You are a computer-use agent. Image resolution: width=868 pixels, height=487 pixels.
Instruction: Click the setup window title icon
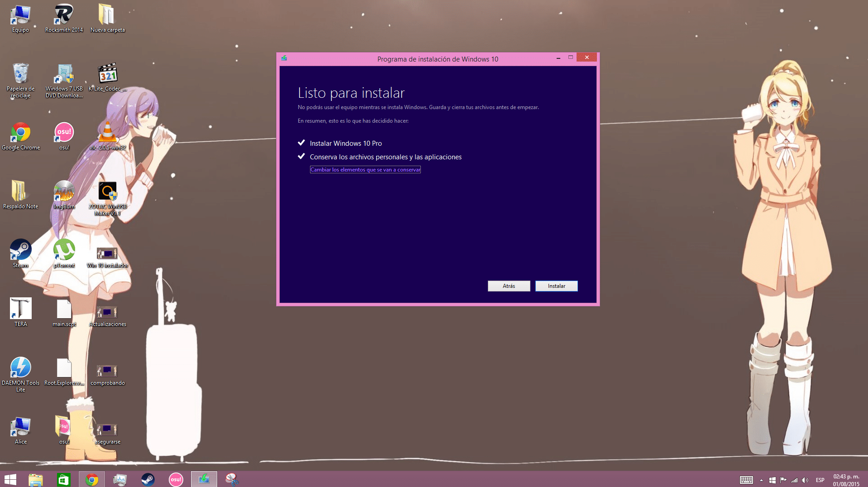click(284, 58)
